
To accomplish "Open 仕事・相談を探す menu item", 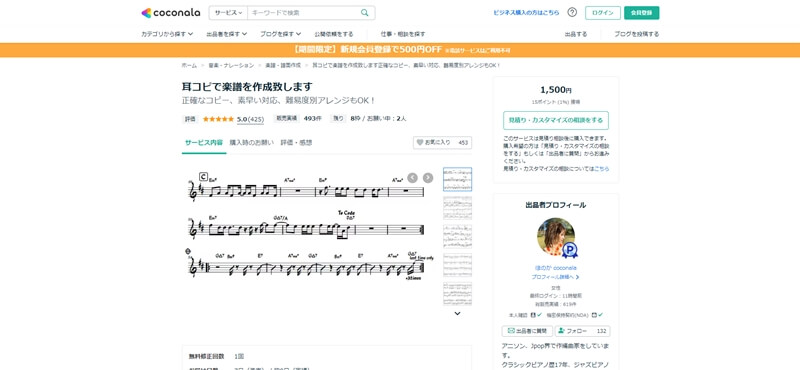I will point(403,34).
